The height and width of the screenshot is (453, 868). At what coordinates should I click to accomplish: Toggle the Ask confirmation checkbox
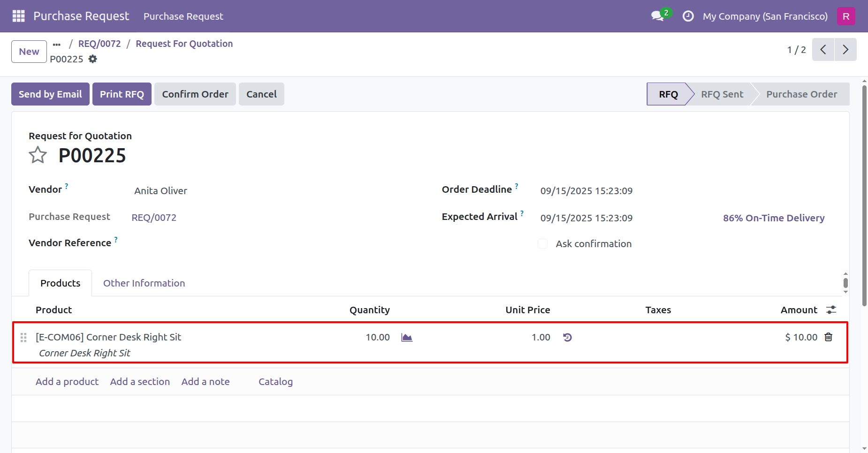point(542,244)
